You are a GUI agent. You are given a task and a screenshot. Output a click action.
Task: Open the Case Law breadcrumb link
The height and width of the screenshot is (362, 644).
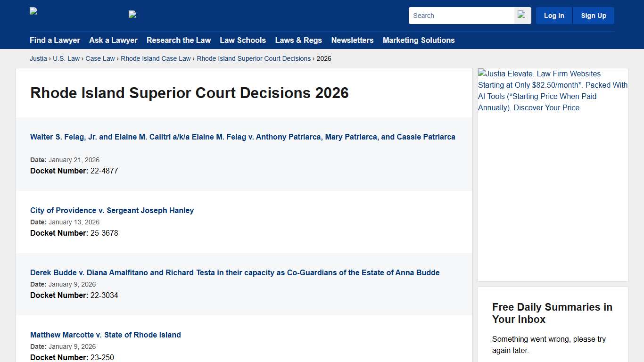coord(100,58)
